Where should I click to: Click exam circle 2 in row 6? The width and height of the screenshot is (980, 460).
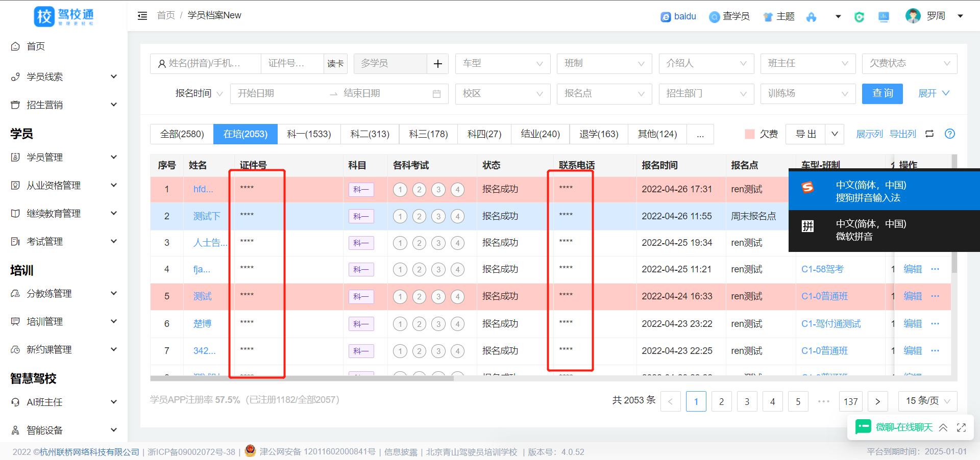pyautogui.click(x=420, y=324)
